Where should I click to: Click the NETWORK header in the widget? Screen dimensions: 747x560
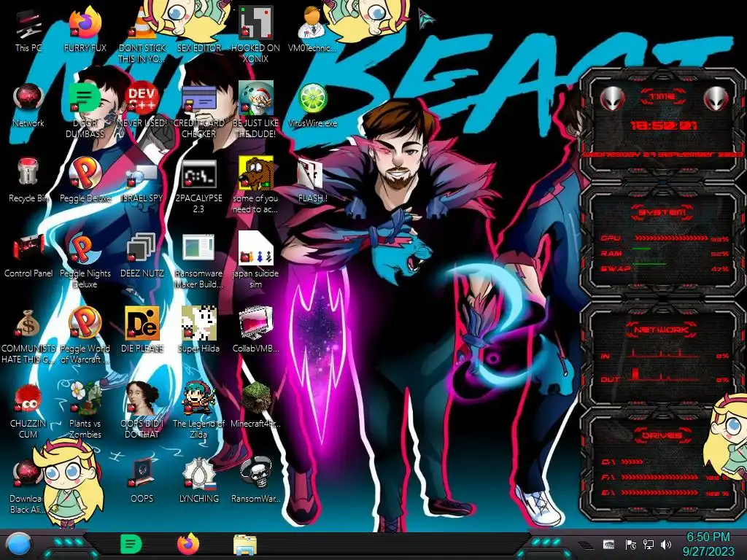(662, 330)
